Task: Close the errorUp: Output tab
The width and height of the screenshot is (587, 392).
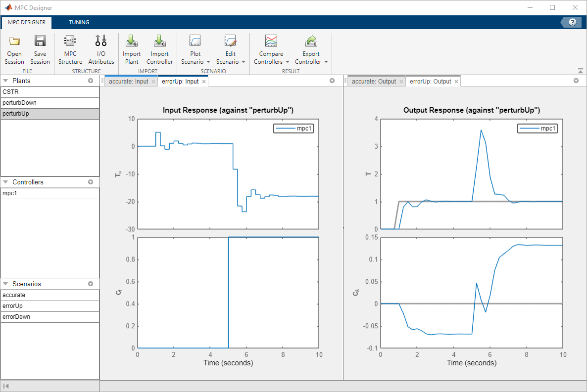Action: coord(456,82)
